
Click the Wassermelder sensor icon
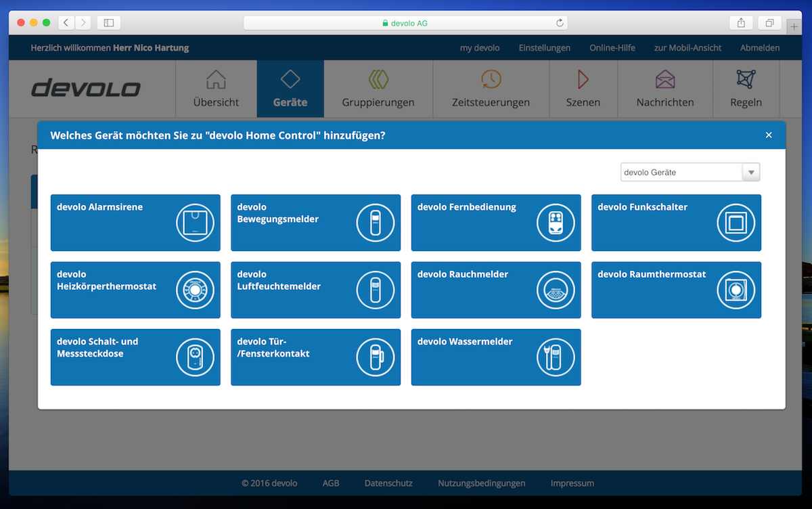[x=556, y=357]
